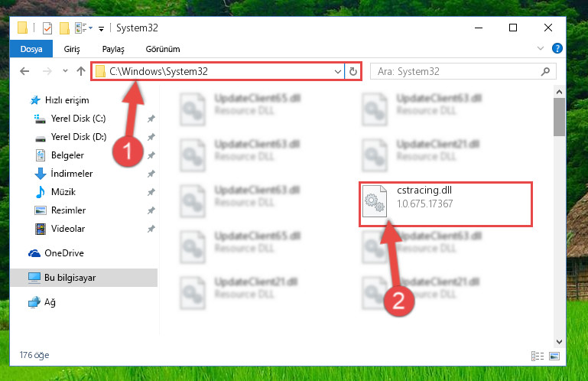The width and height of the screenshot is (588, 381).
Task: Unpin Müzik using its pin icon
Action: [x=151, y=192]
